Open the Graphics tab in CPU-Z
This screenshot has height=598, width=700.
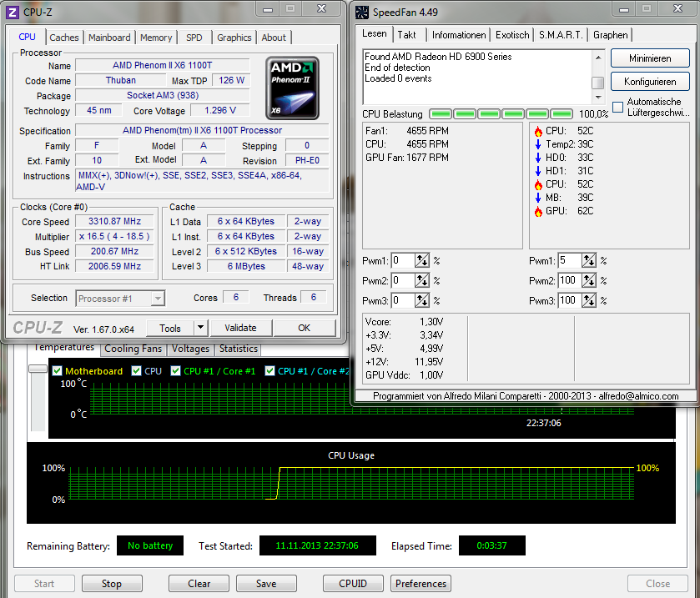(x=234, y=38)
